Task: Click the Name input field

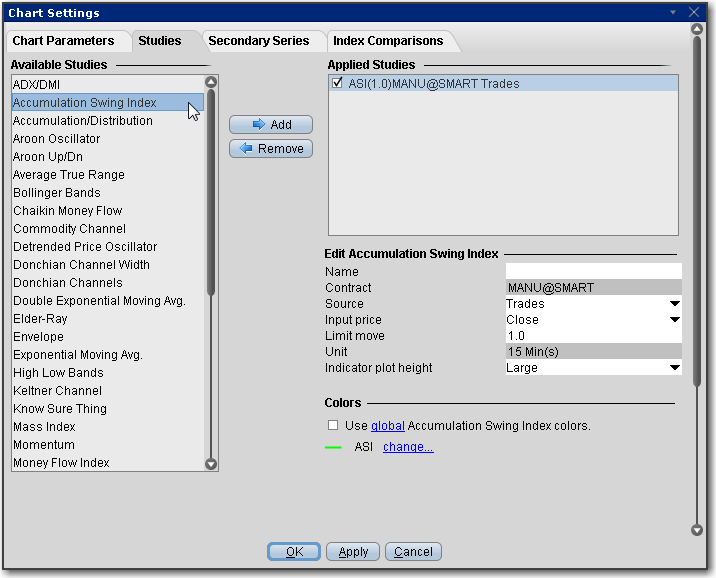Action: pyautogui.click(x=593, y=272)
